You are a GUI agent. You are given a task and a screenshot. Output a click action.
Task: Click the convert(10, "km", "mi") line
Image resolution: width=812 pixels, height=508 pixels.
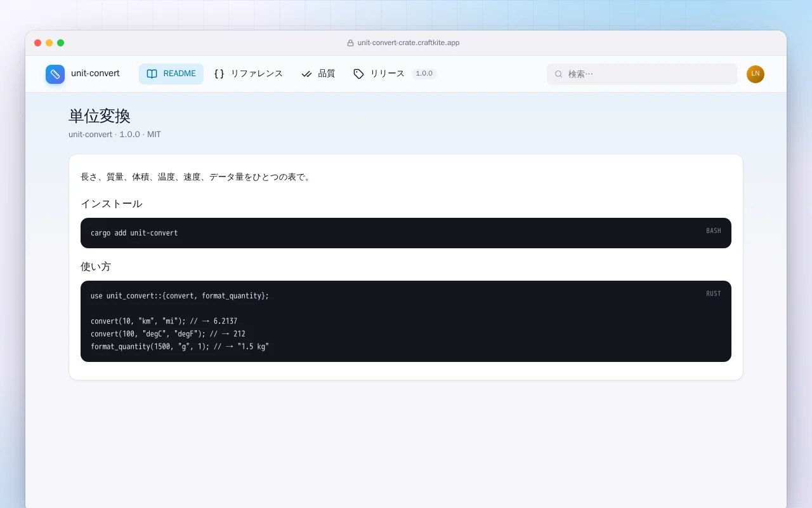(164, 321)
